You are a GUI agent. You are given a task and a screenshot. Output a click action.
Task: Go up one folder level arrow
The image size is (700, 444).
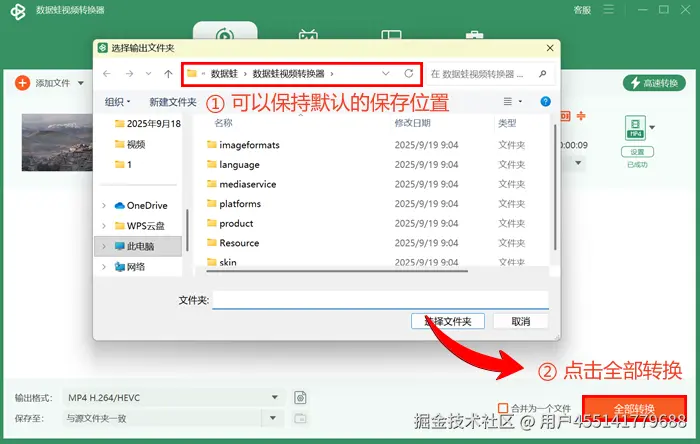(168, 74)
